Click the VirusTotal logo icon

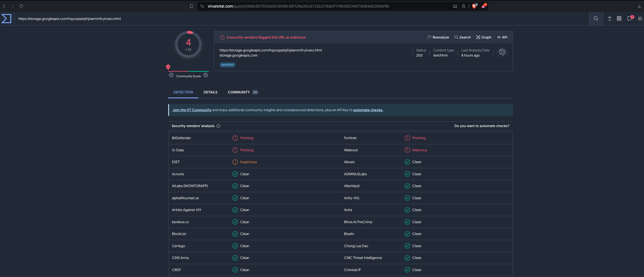(x=6, y=19)
